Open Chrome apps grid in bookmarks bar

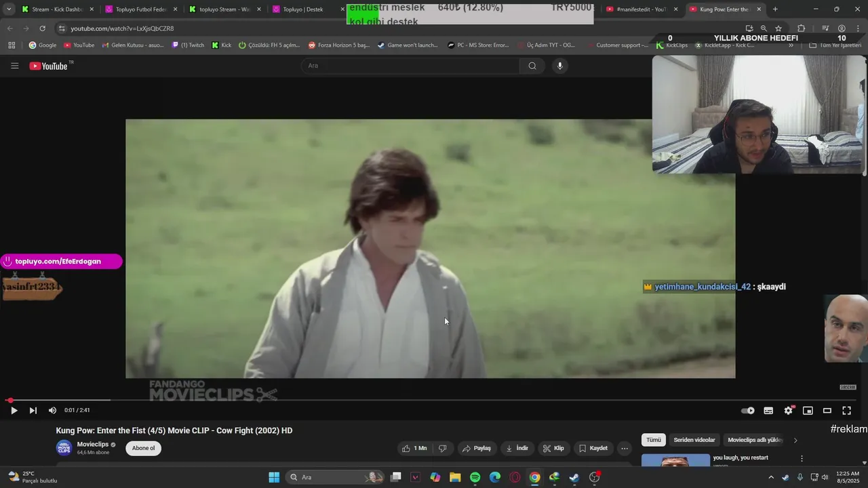tap(12, 45)
